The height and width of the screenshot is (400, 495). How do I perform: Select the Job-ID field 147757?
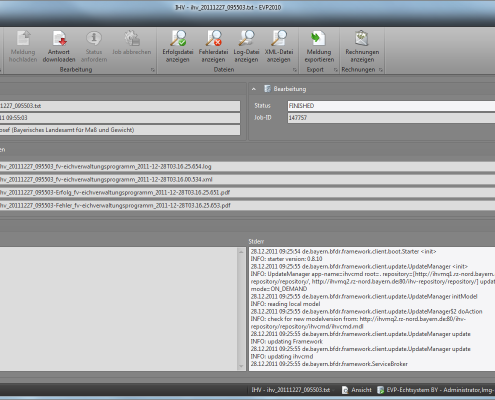(391, 118)
